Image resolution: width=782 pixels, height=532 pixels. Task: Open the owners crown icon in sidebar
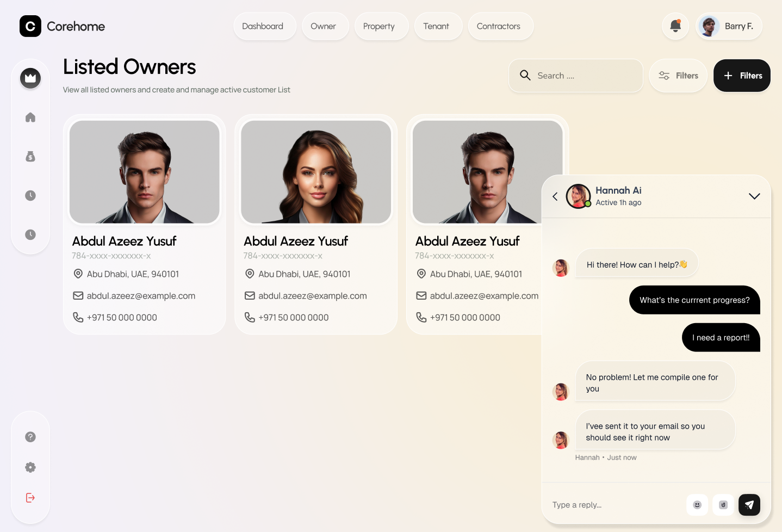[x=30, y=78]
